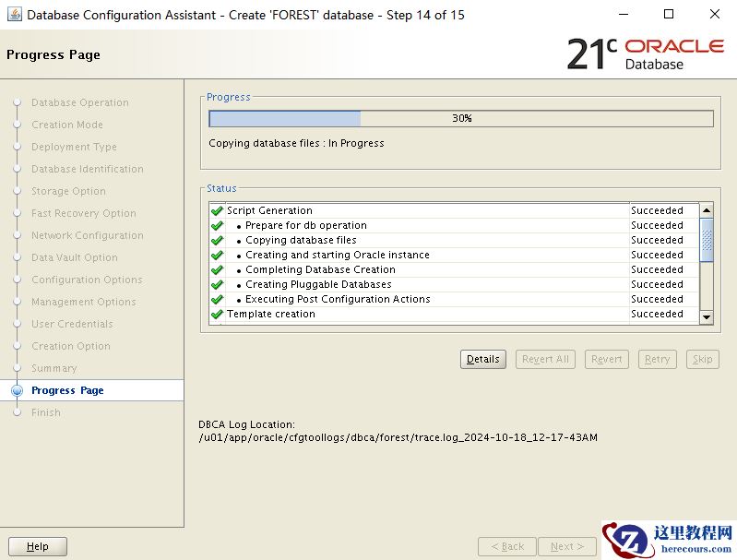
Task: Click status list scroll up arrow
Action: 707,210
